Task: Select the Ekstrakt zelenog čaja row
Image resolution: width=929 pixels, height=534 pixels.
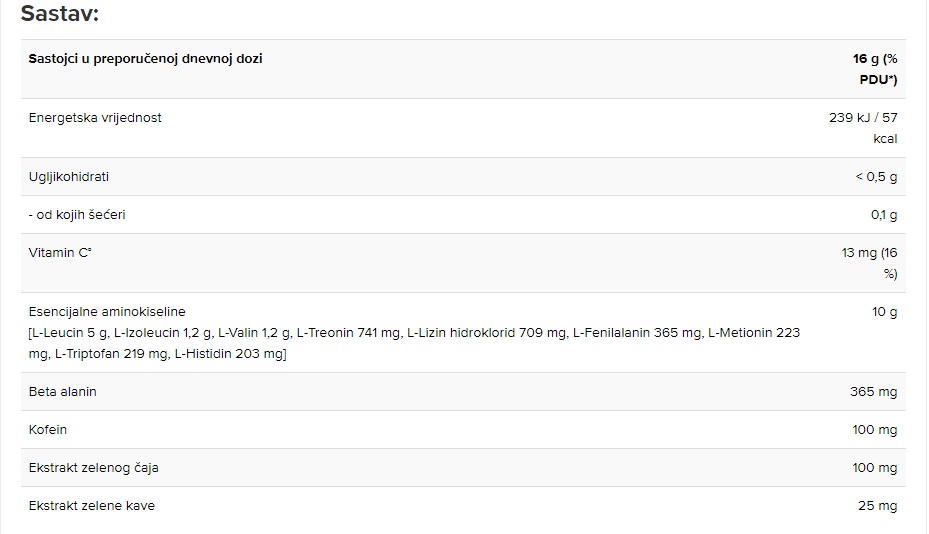Action: tap(463, 468)
